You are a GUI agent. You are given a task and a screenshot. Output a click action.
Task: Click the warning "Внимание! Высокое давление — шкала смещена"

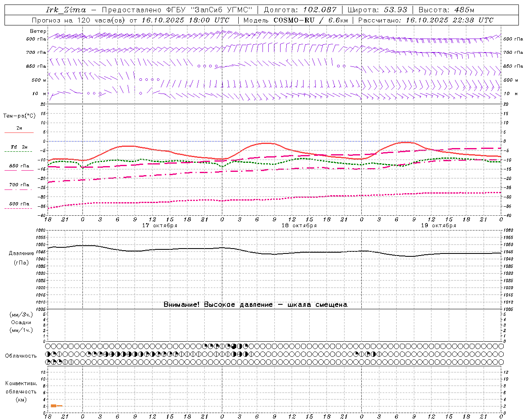(256, 305)
